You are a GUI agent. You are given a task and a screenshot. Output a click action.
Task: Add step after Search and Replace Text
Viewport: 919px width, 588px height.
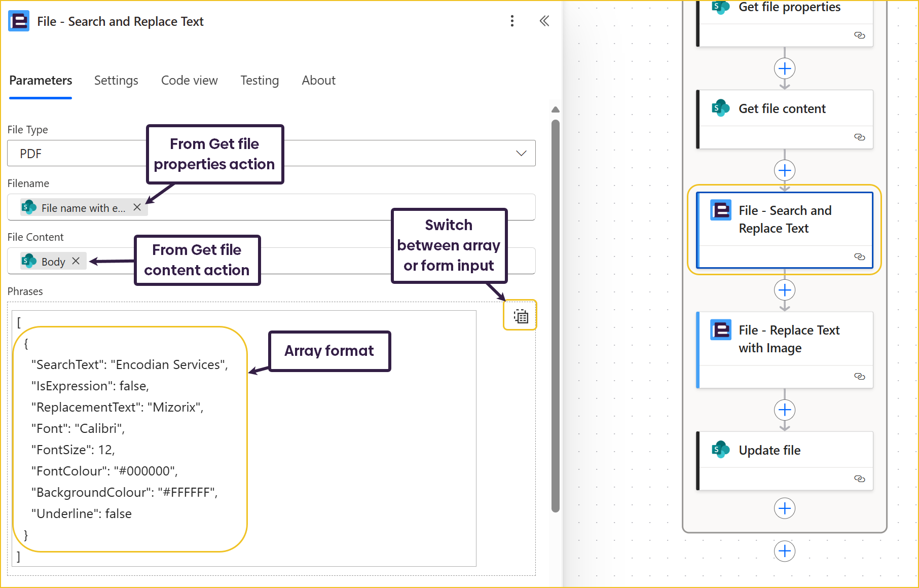click(785, 290)
